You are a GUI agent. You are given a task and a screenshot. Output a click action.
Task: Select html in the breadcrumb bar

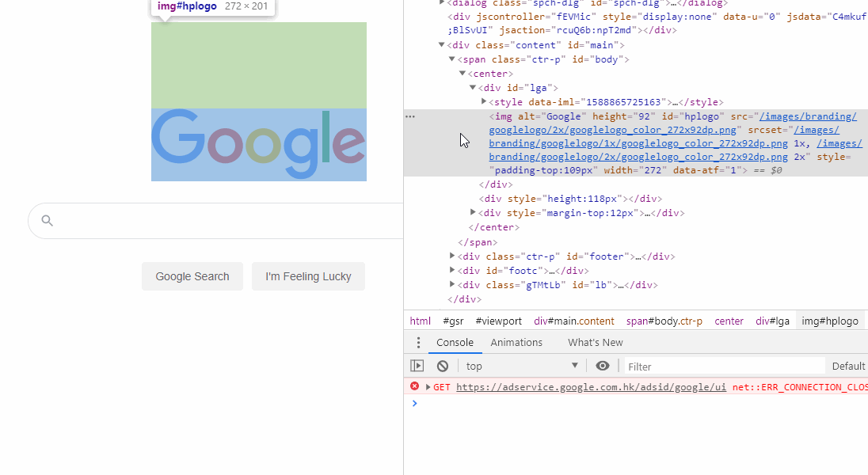click(x=421, y=321)
